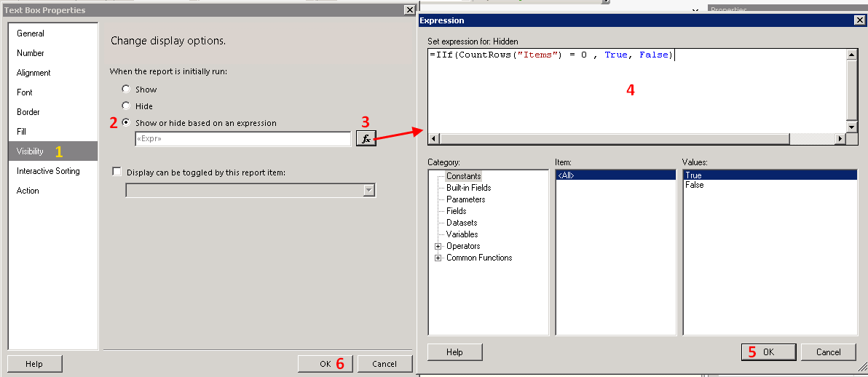Viewport: 868px width, 377px height.
Task: Open the expression editor fx button
Action: coord(366,139)
